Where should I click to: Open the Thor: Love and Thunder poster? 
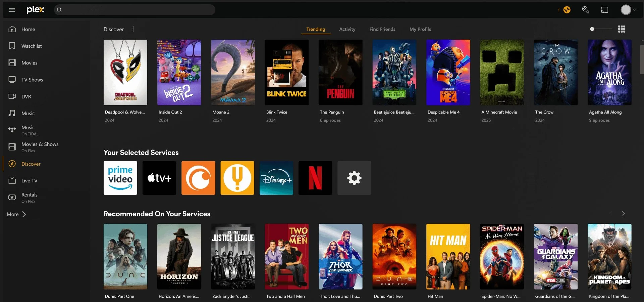[340, 257]
